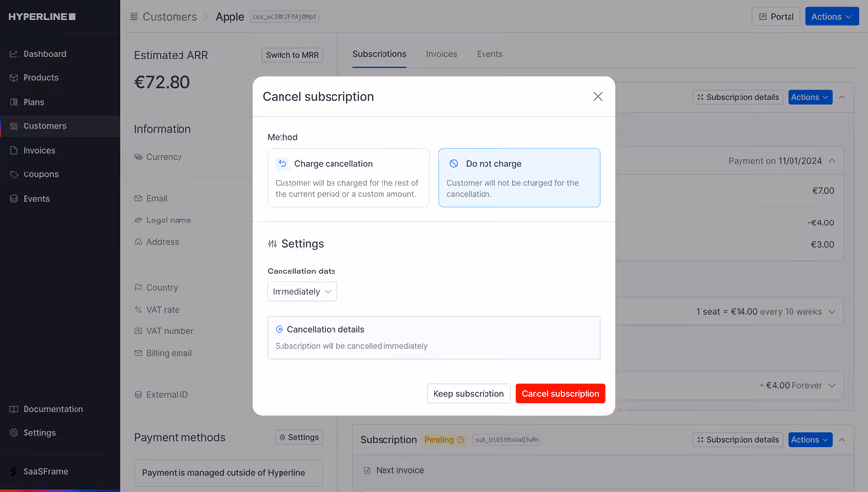Open the top Actions dropdown

(x=832, y=17)
